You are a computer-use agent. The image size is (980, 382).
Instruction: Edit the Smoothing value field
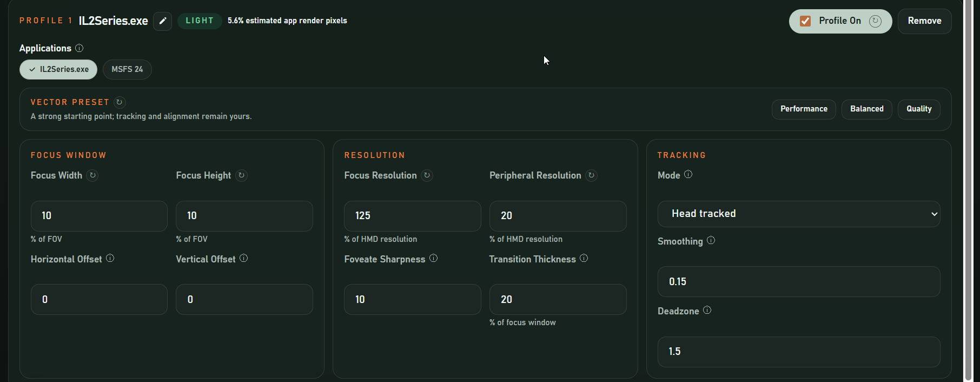[799, 281]
